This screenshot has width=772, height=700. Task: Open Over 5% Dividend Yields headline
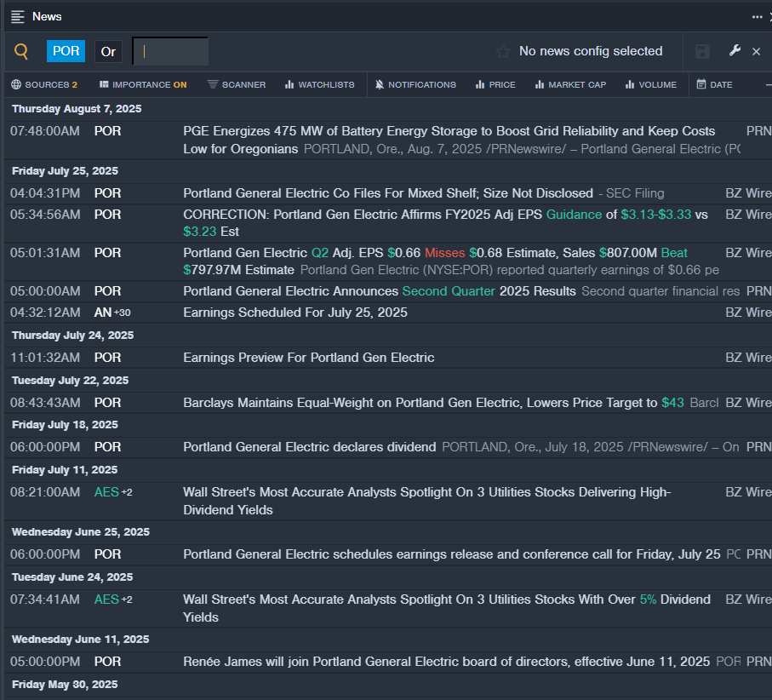(447, 608)
